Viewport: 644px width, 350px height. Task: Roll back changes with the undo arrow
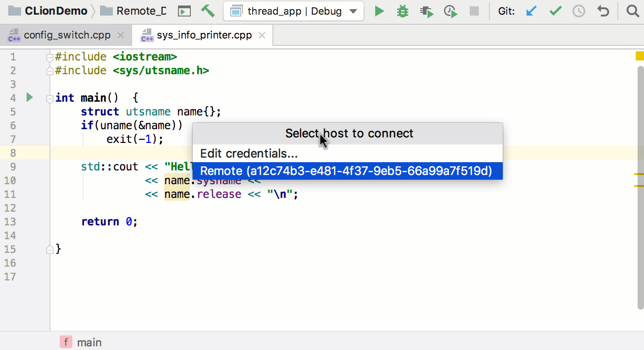click(x=602, y=11)
